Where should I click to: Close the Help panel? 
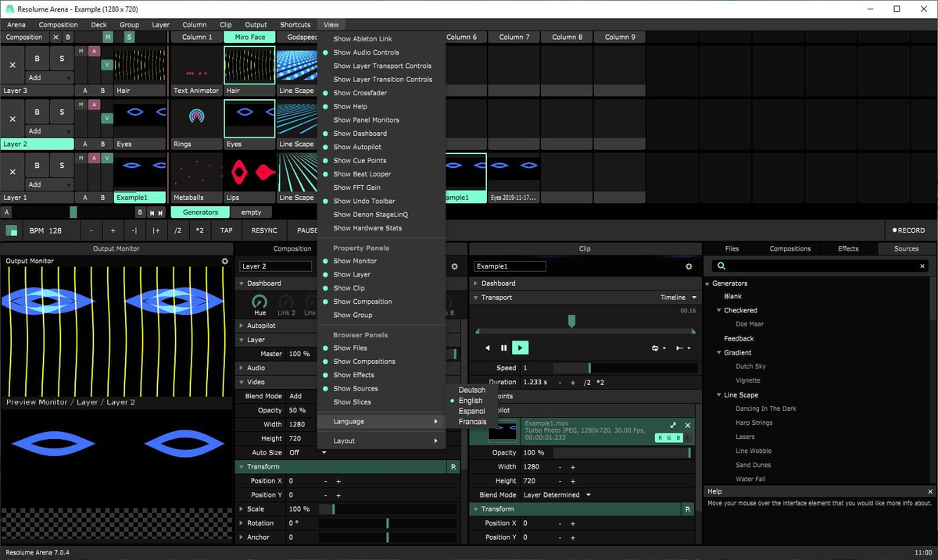930,491
